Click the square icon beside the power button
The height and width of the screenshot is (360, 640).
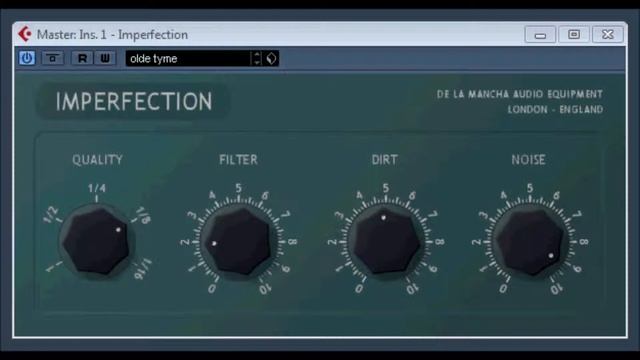(52, 58)
